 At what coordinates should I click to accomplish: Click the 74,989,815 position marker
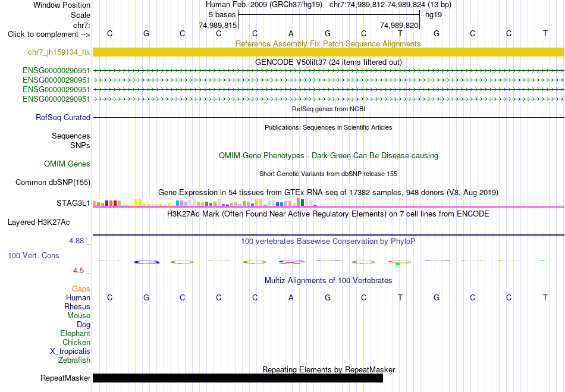coord(218,25)
